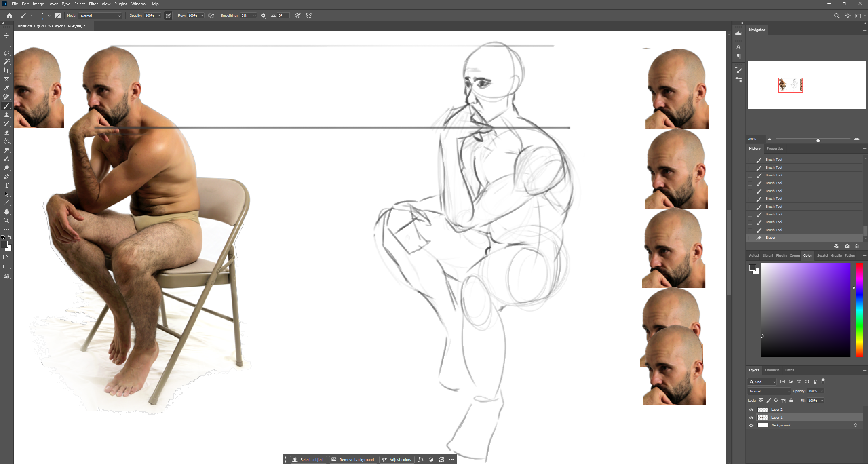The height and width of the screenshot is (464, 868).
Task: Select the Eraser tool in toolbar
Action: coord(6,133)
